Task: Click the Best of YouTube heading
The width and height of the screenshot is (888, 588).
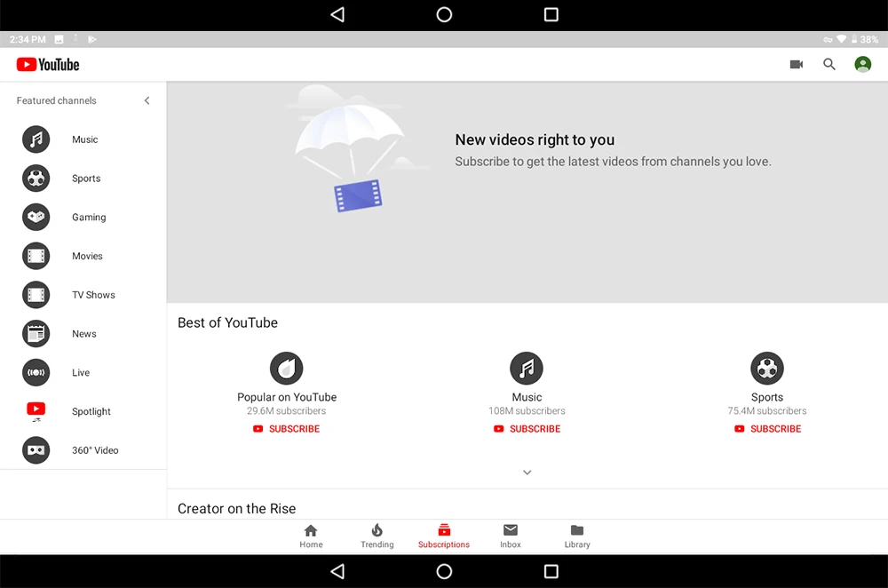Action: coord(227,322)
